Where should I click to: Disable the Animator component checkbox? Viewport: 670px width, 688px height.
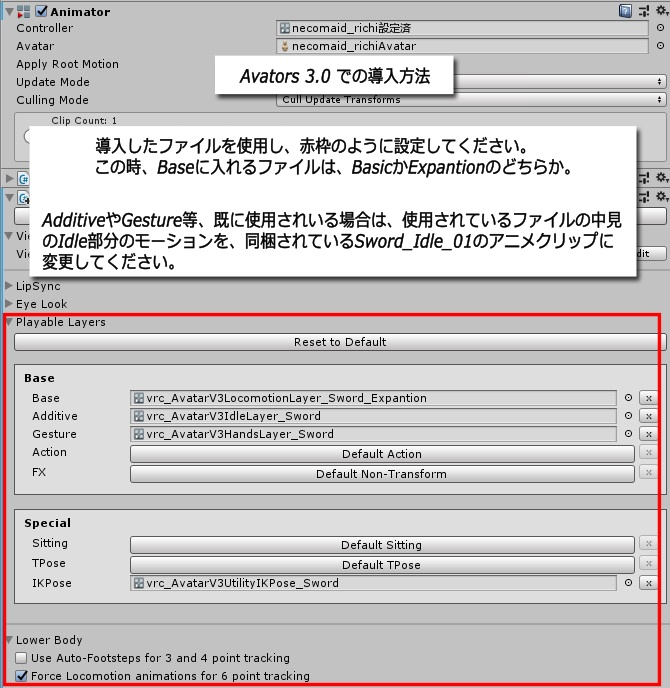coord(41,11)
